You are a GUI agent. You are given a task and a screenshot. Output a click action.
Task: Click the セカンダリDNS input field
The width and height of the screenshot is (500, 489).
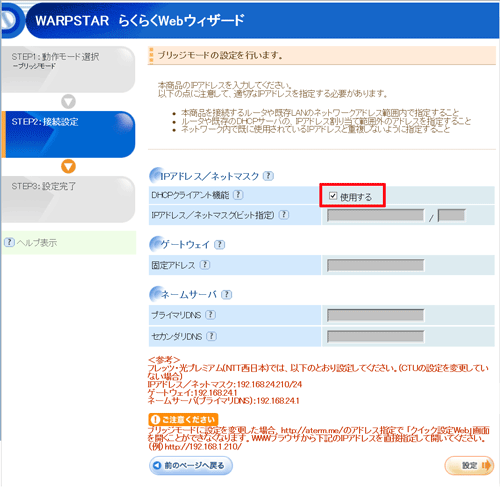[375, 336]
